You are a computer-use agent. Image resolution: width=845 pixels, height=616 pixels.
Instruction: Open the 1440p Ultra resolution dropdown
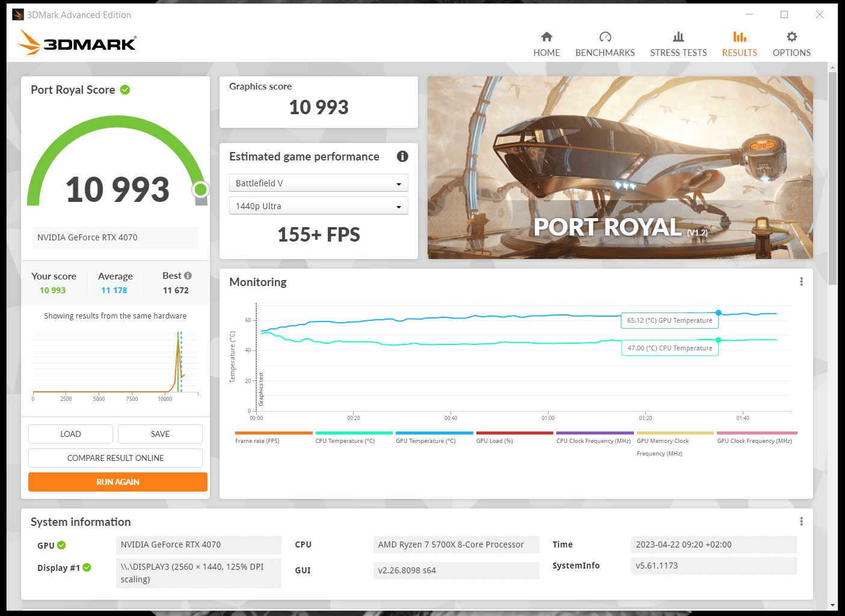(319, 206)
